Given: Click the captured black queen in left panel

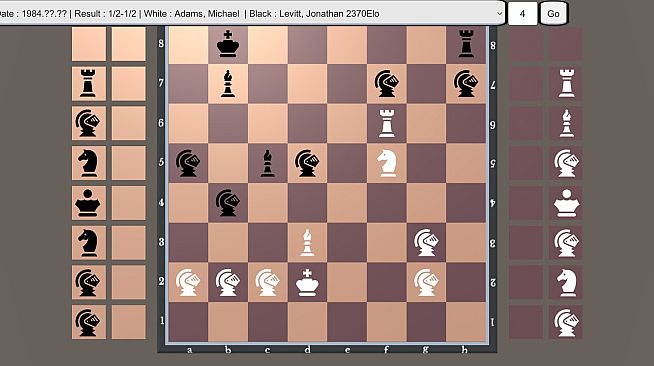Looking at the screenshot, I should pos(88,203).
